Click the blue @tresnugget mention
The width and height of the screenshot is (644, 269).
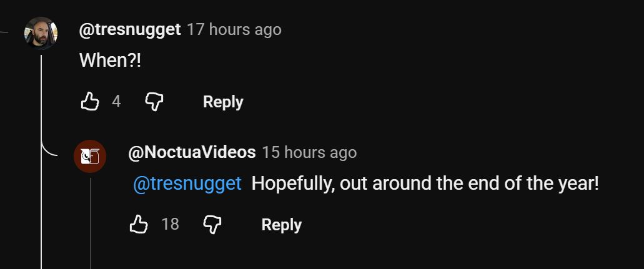(x=187, y=183)
